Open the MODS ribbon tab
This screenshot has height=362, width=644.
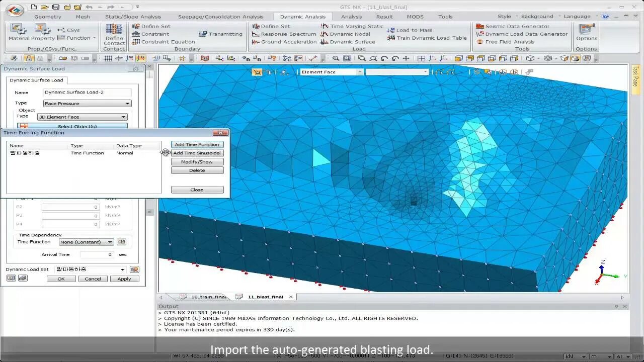(x=415, y=17)
